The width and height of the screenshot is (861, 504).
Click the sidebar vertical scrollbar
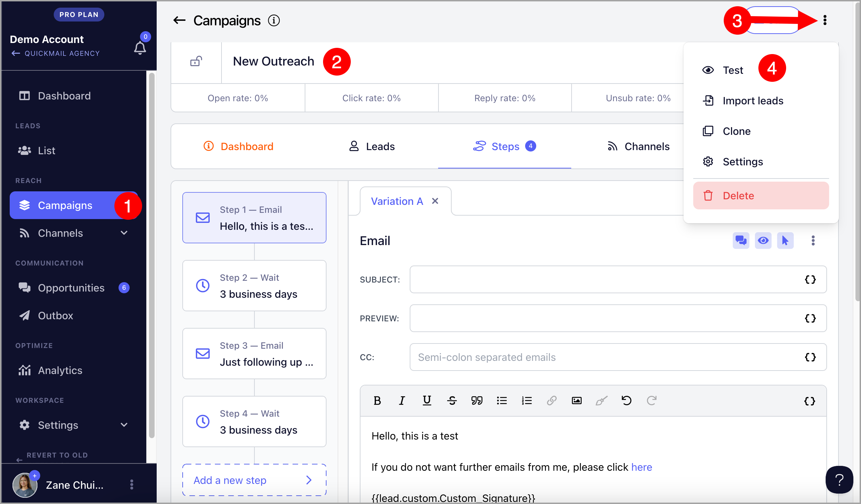(151, 255)
